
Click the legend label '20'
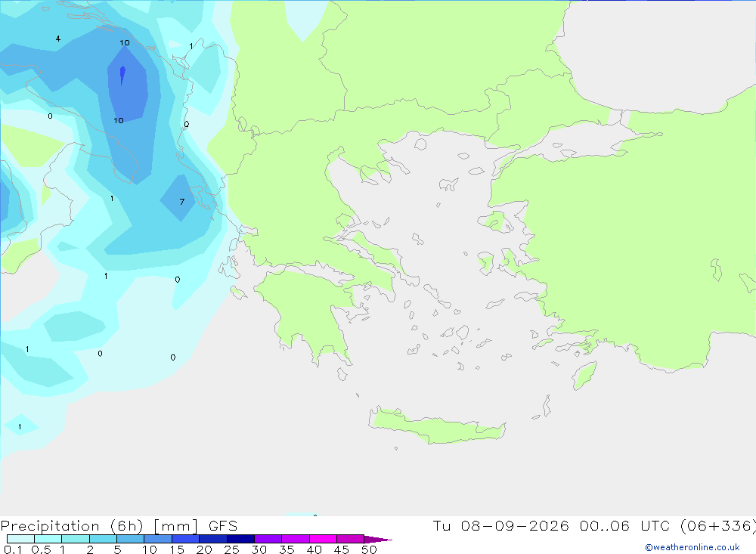pyautogui.click(x=204, y=549)
